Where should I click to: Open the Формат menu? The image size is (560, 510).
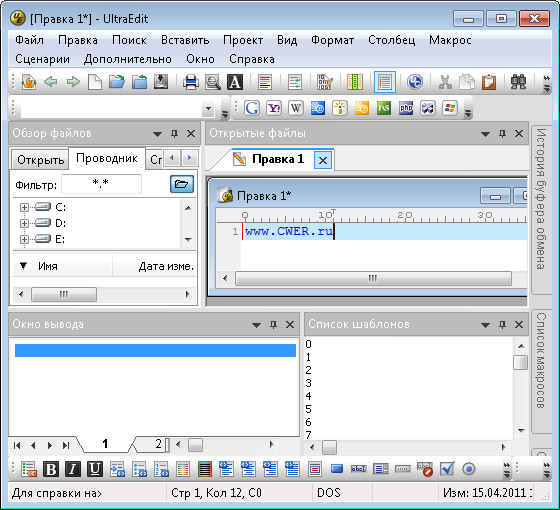click(332, 40)
